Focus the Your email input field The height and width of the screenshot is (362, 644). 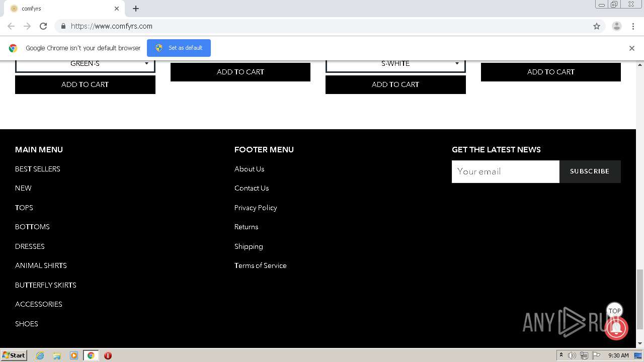click(506, 171)
